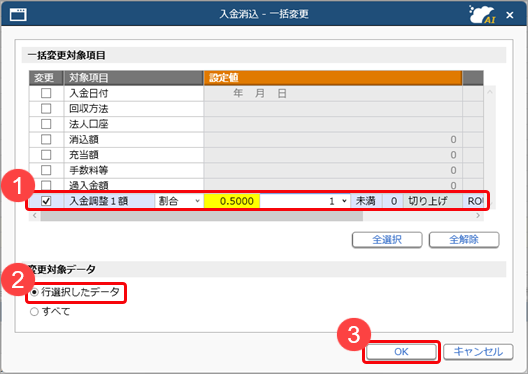Open the AI cloud assistant icon
This screenshot has height=374, width=528.
(x=483, y=15)
